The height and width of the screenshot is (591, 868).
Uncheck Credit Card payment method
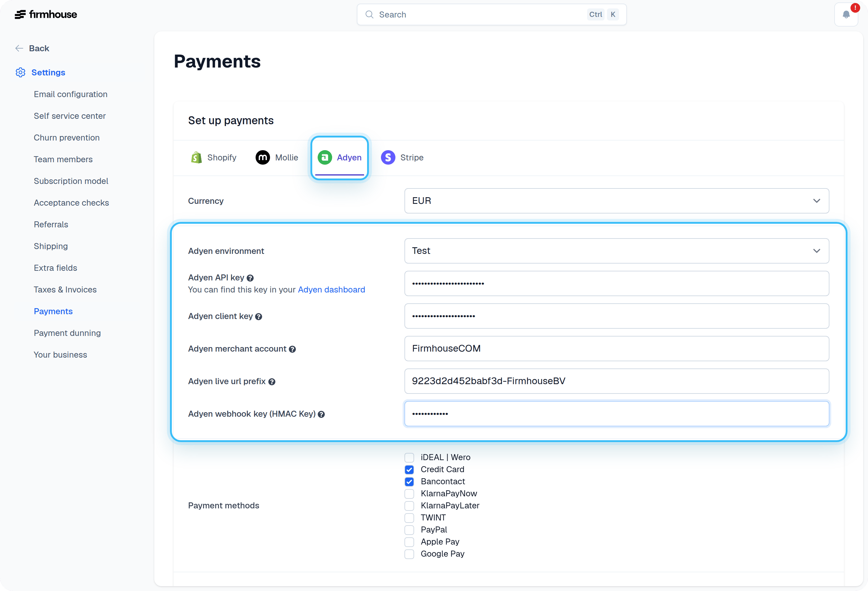click(x=409, y=469)
